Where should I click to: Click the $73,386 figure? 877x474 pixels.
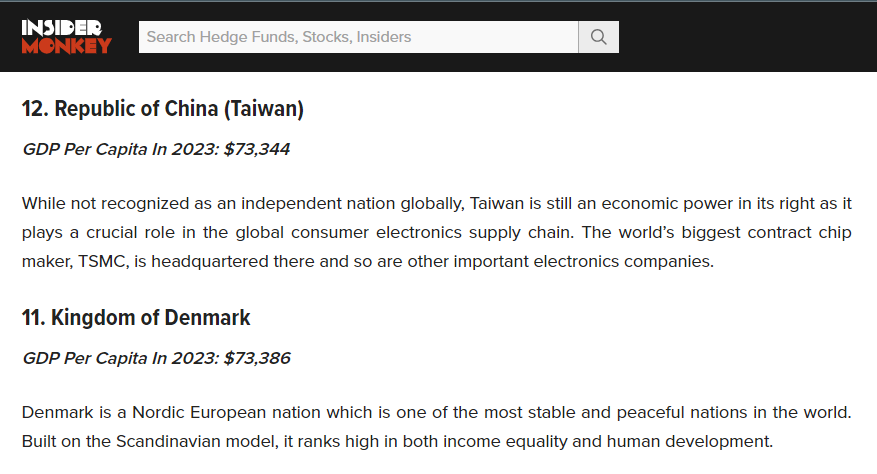[x=257, y=358]
